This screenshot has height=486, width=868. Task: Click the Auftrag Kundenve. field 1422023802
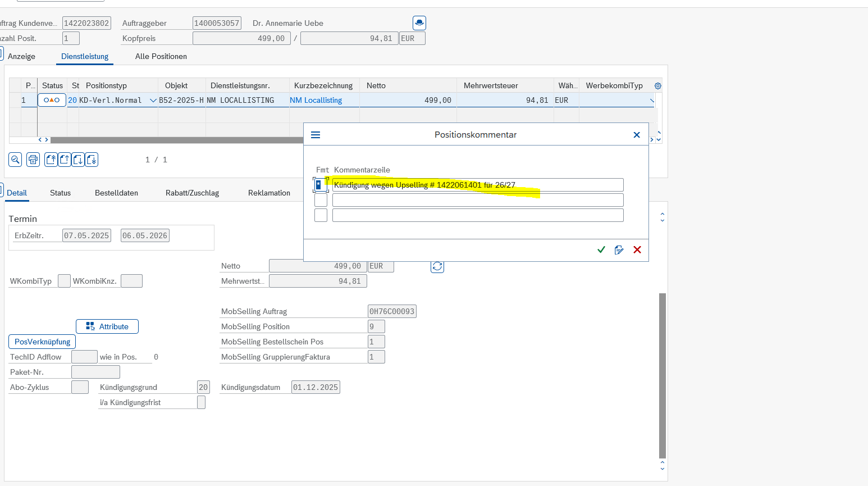tap(86, 23)
